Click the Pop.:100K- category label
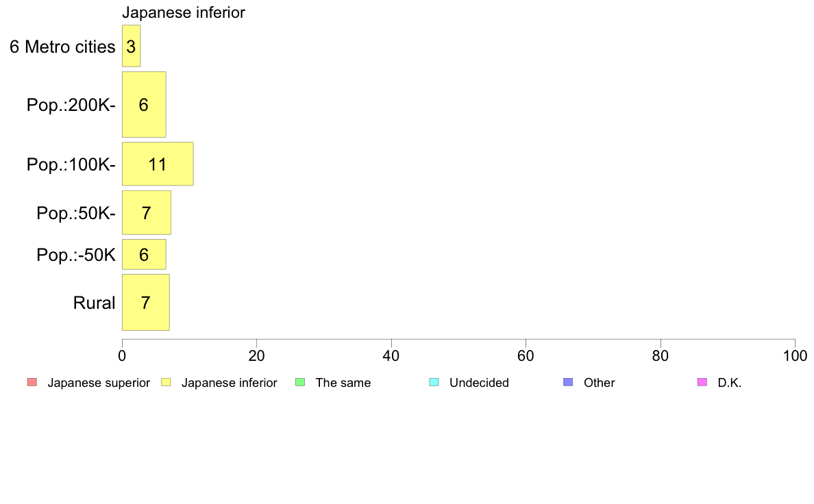Screen dimensions: 814x504 [71, 164]
